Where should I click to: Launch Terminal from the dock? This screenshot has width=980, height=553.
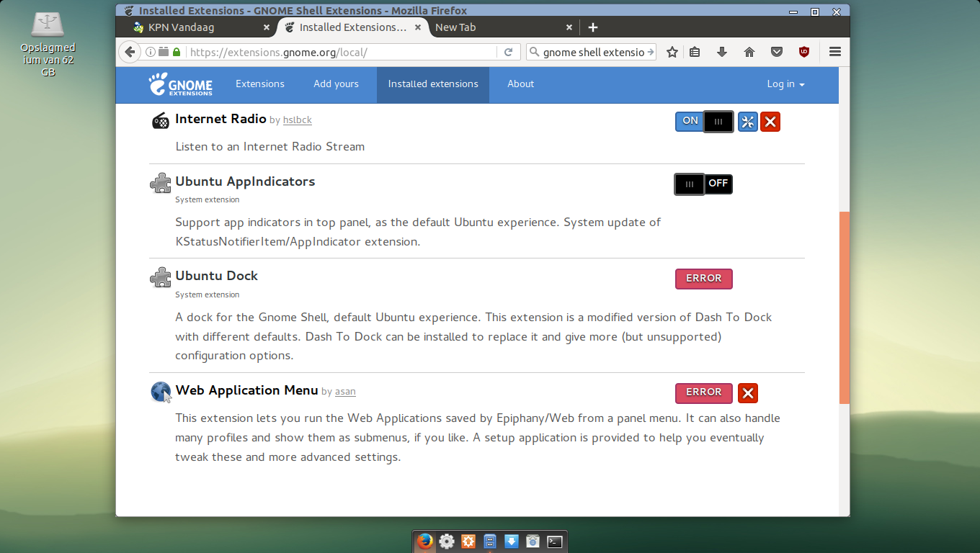554,541
